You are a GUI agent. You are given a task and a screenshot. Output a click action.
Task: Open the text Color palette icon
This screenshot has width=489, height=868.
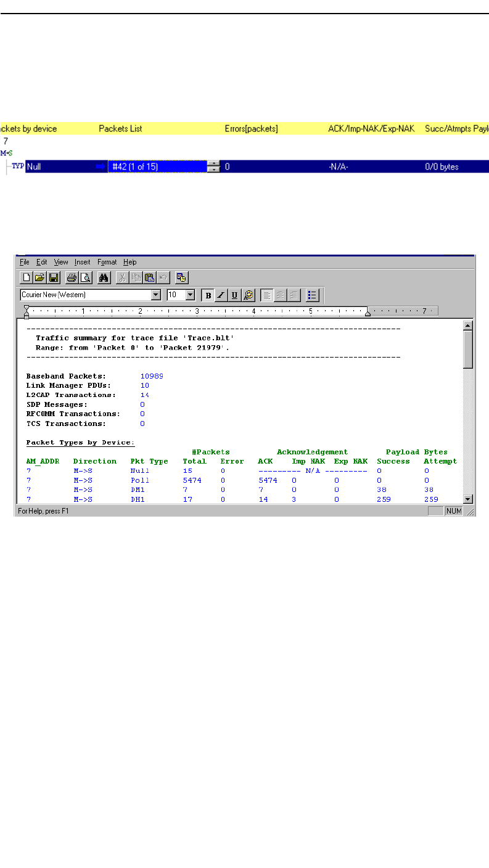tap(249, 295)
